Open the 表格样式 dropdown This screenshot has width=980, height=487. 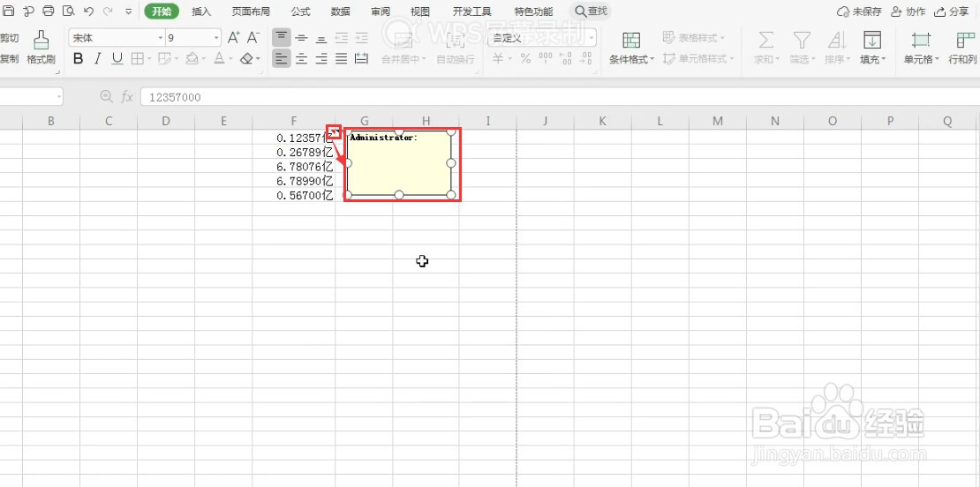coord(694,38)
